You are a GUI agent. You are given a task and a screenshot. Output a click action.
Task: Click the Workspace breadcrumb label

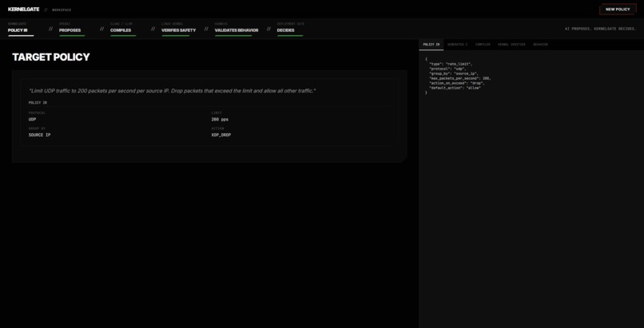click(62, 10)
